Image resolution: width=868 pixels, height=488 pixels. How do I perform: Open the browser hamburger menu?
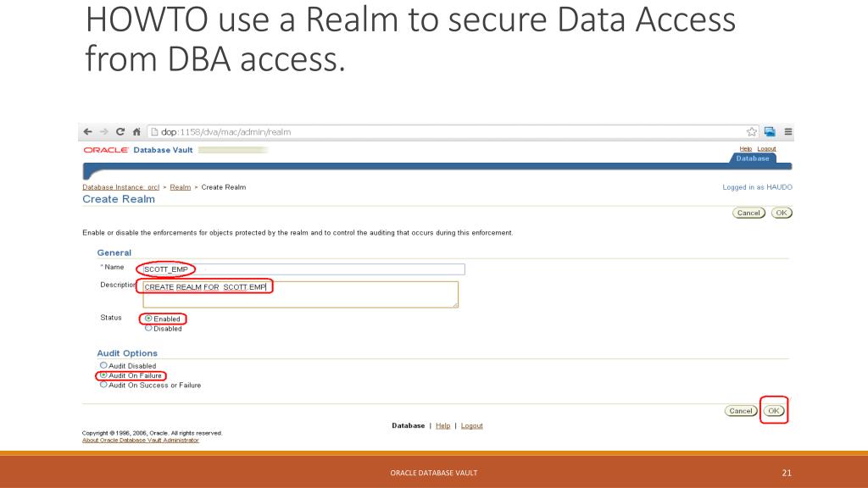(787, 131)
